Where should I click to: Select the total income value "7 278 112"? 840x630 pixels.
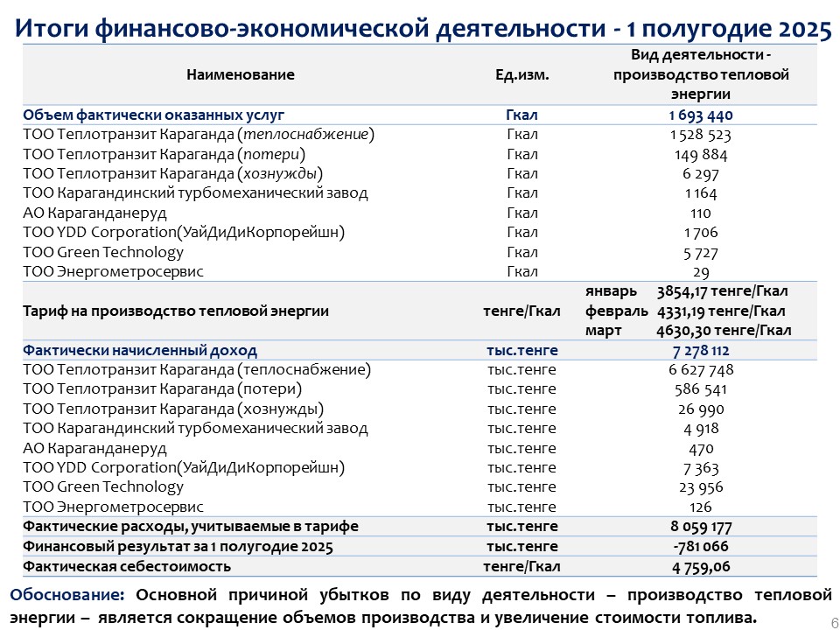[701, 351]
